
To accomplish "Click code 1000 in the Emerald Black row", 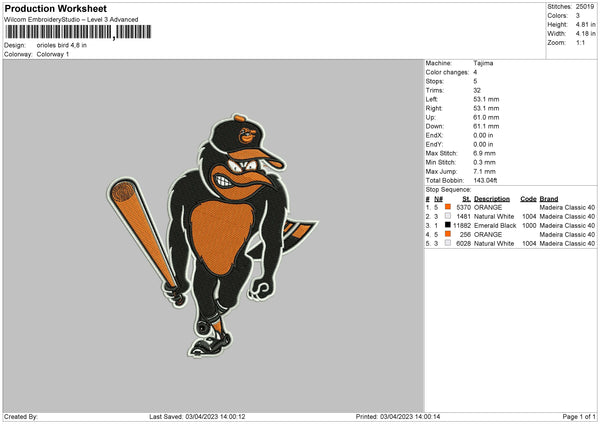I will (529, 226).
